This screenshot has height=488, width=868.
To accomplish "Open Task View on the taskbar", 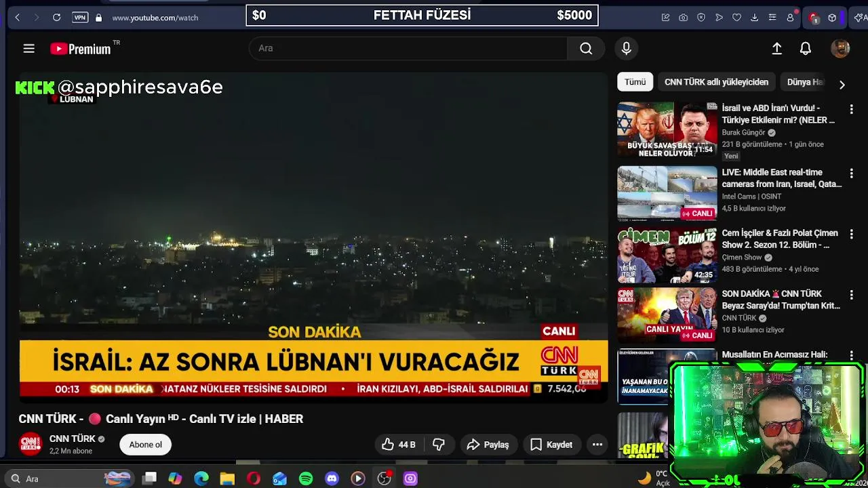I will coord(150,479).
